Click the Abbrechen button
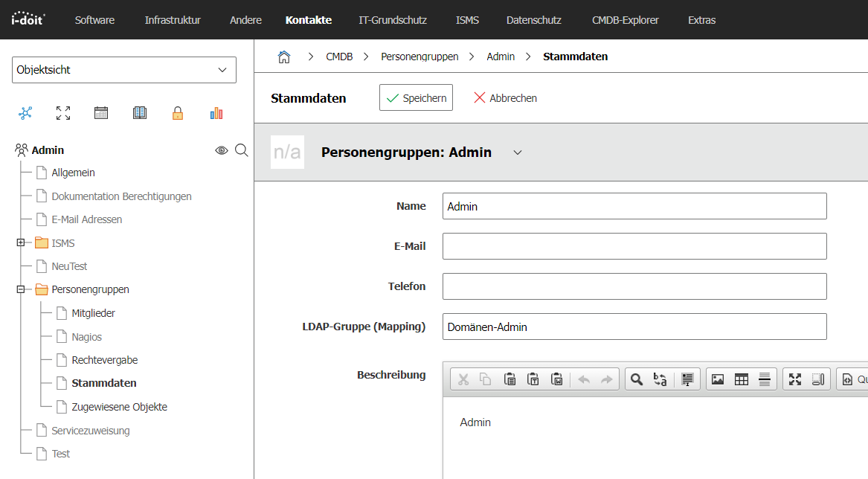 (505, 98)
